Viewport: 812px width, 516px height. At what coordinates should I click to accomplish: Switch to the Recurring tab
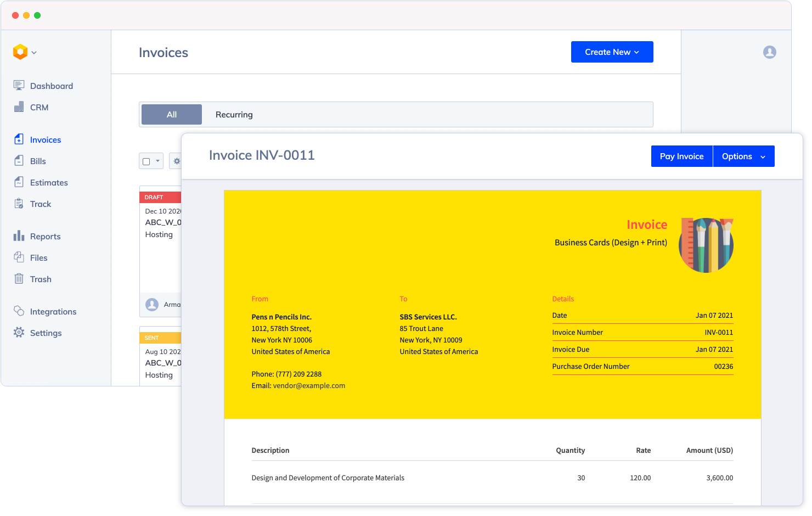point(234,115)
